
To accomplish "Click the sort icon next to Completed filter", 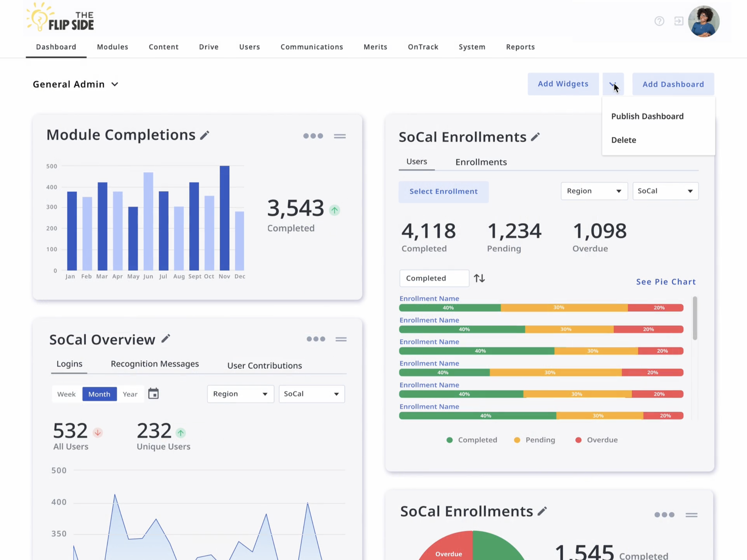I will 479,278.
